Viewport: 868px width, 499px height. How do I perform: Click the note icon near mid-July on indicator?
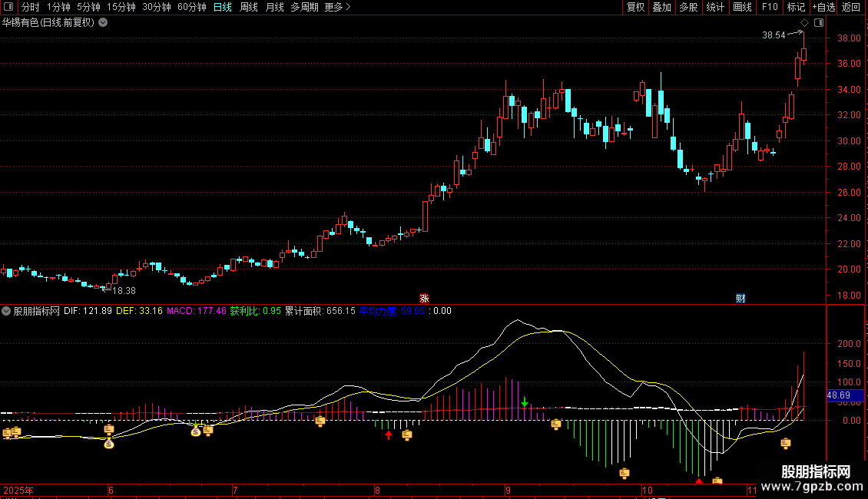[x=320, y=421]
